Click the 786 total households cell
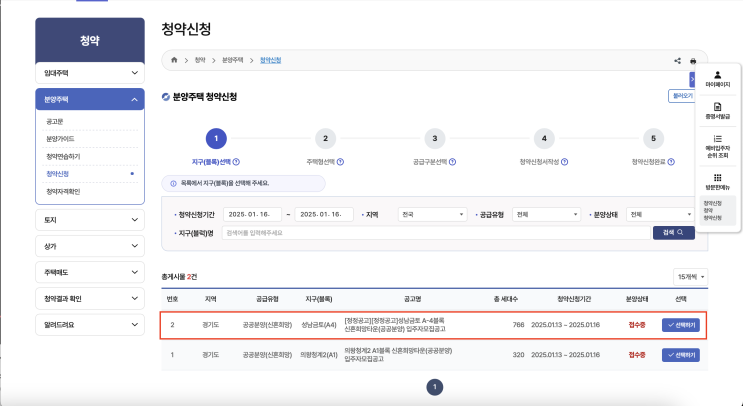Viewport: 743px width, 406px height. pos(518,325)
